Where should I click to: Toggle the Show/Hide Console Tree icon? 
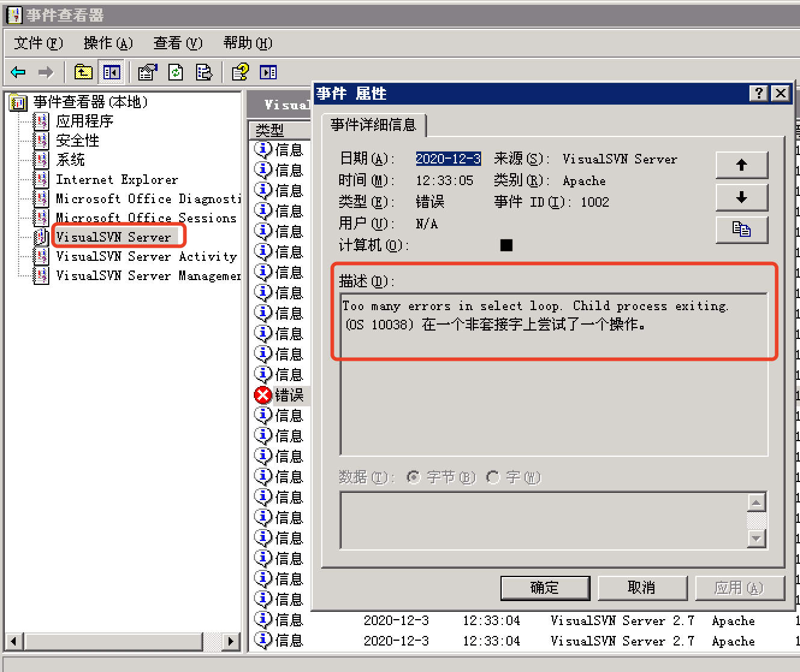112,73
